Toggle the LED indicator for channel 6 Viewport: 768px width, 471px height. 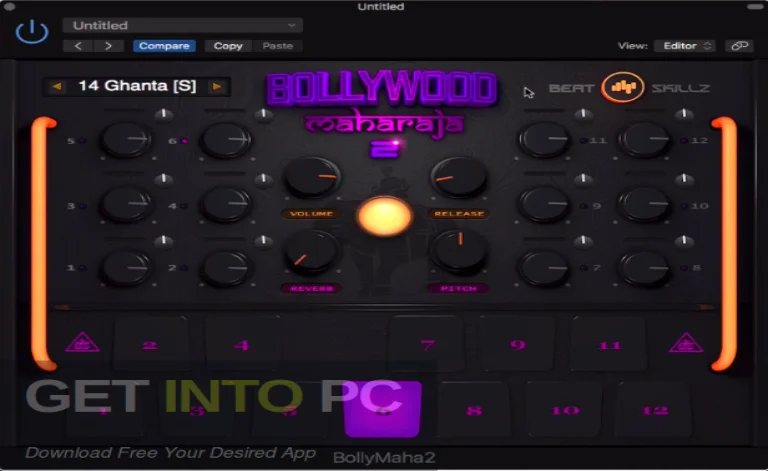click(184, 141)
